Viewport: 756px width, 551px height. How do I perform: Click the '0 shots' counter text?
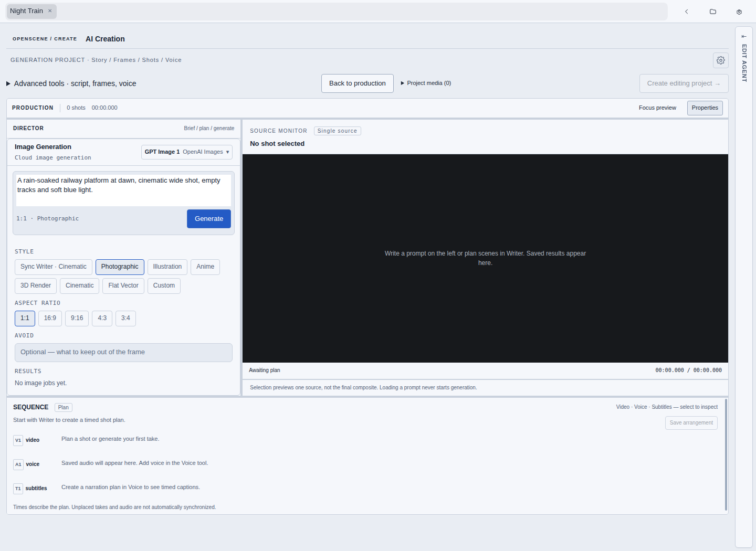click(76, 108)
